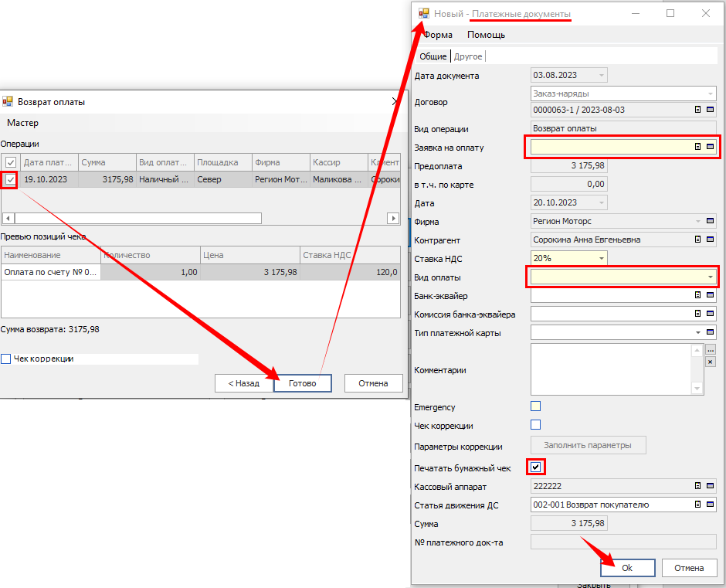726x588 pixels.
Task: Toggle Печатать бумажный чек checkbox
Action: tap(536, 467)
